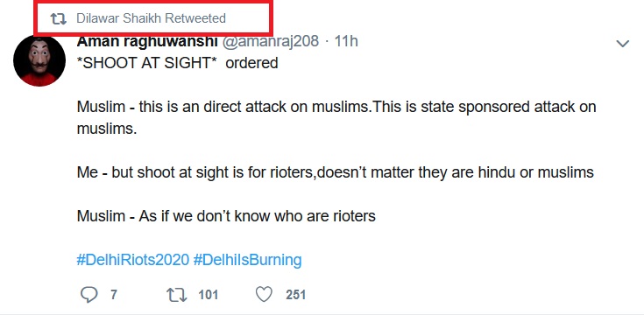644x315 pixels.
Task: Click the small retweet icon beside Dilawar Shaikh
Action: click(x=59, y=18)
